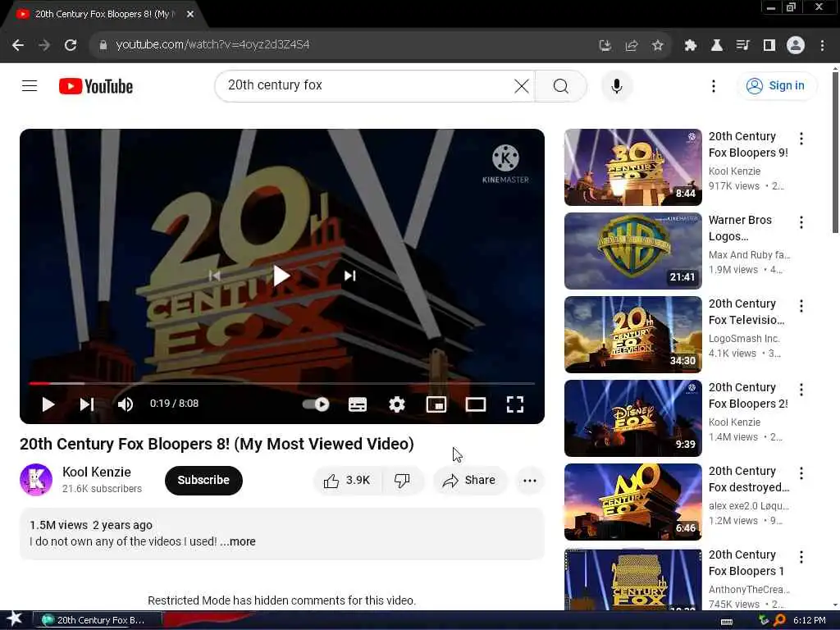Start voice search with microphone
This screenshot has height=630, width=840.
tap(617, 85)
